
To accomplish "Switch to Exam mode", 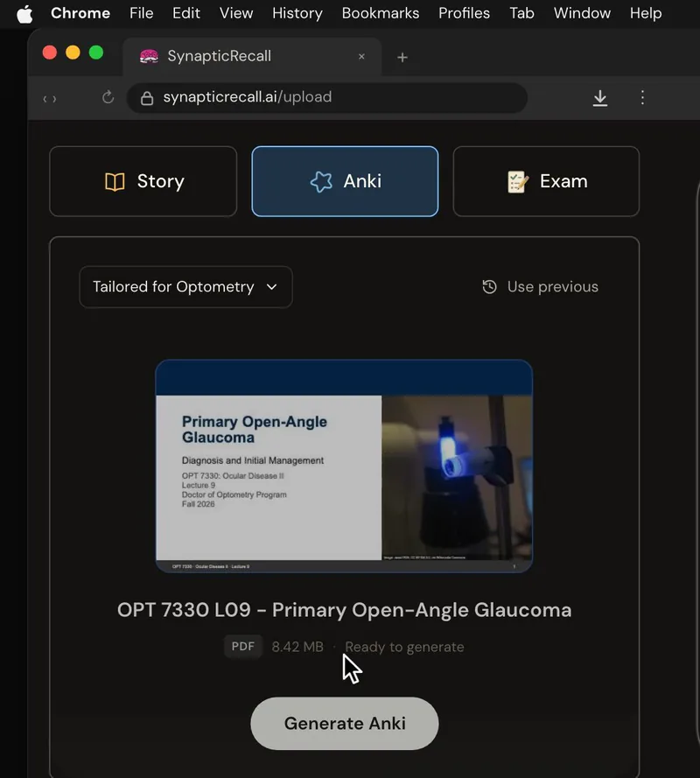I will point(546,181).
